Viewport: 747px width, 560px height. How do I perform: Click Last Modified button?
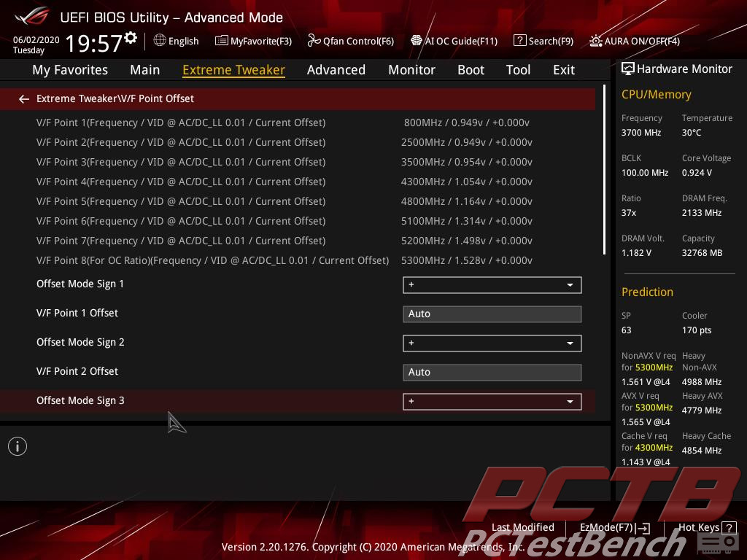click(x=522, y=528)
